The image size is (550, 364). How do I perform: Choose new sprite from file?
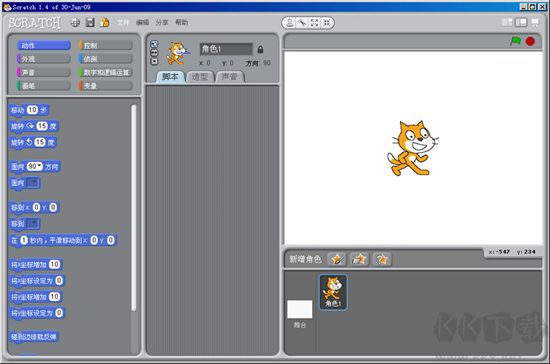pyautogui.click(x=359, y=259)
